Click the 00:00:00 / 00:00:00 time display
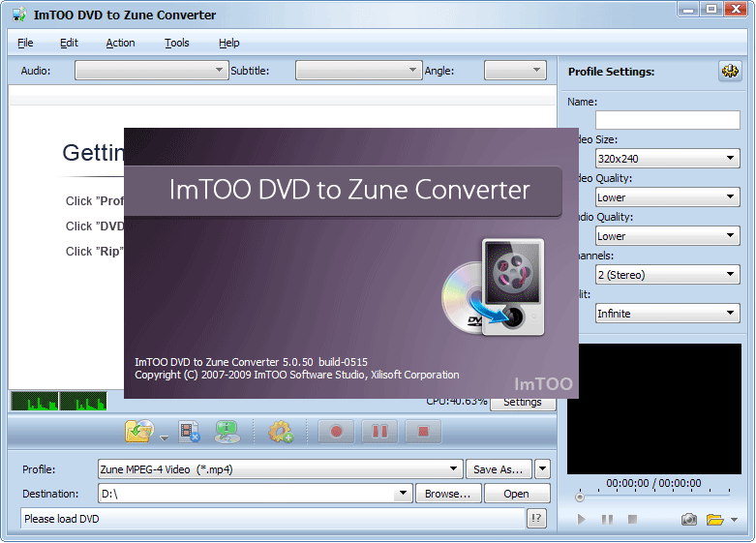The image size is (756, 543). [653, 483]
